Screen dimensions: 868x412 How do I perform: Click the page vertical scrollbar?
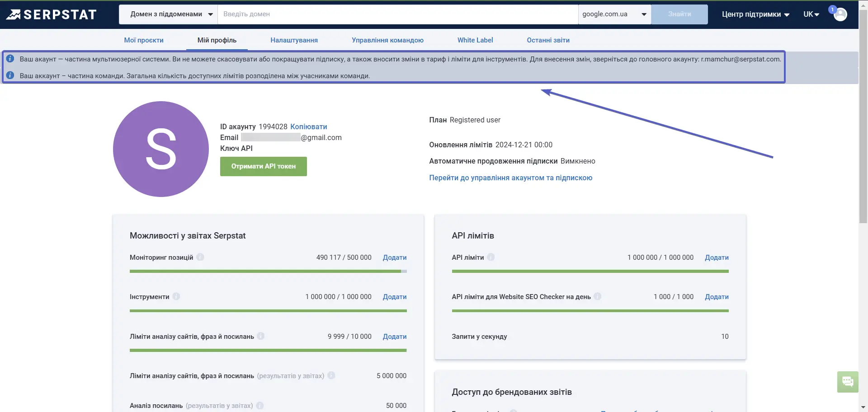coord(863,116)
